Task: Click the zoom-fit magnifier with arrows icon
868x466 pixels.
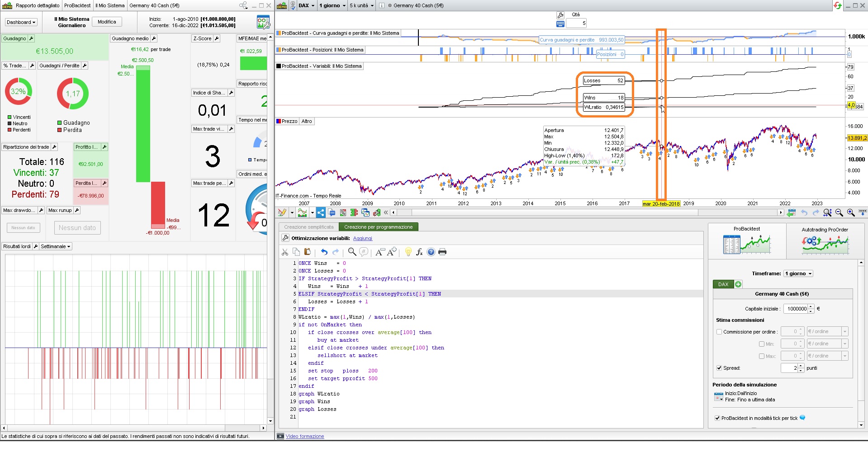Action: pyautogui.click(x=828, y=212)
